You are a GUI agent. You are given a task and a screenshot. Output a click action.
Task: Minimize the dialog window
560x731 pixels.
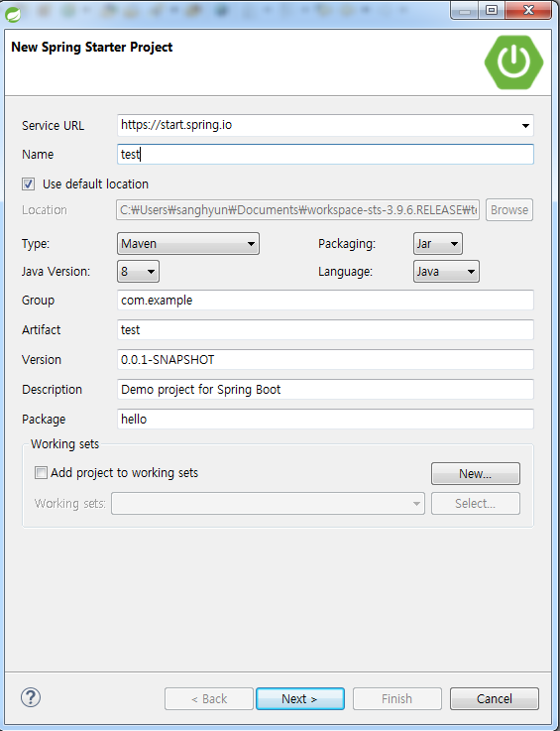(x=465, y=9)
